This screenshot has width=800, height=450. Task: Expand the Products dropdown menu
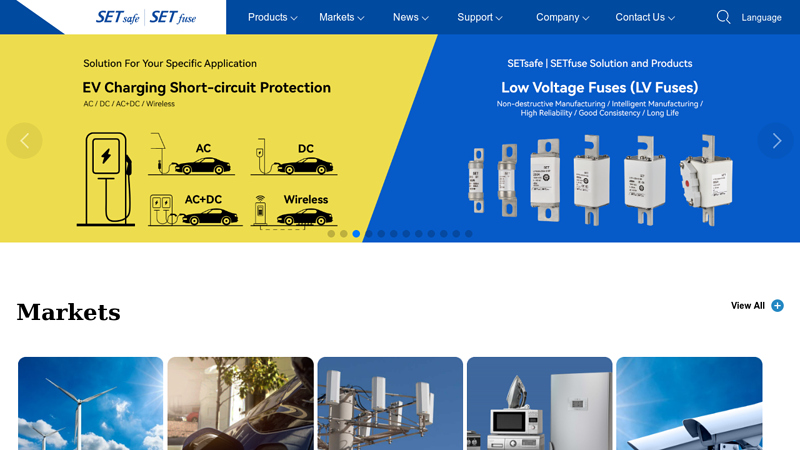click(272, 17)
